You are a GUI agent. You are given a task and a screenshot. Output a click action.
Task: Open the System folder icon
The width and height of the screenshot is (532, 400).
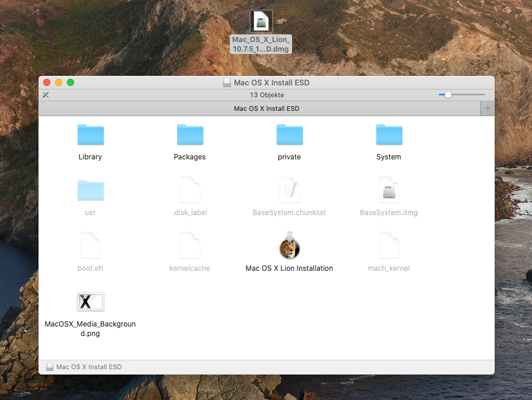tap(389, 135)
